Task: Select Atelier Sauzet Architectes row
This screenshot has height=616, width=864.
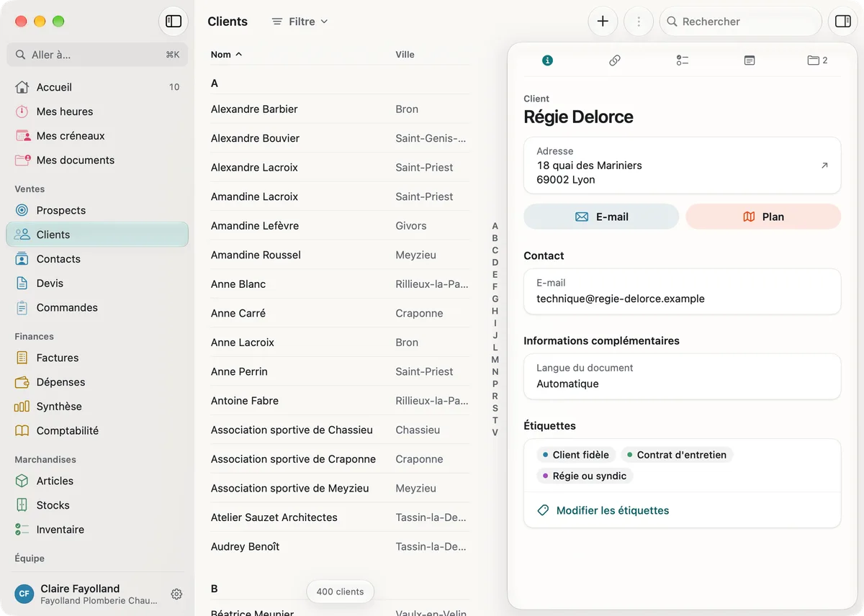Action: tap(340, 517)
